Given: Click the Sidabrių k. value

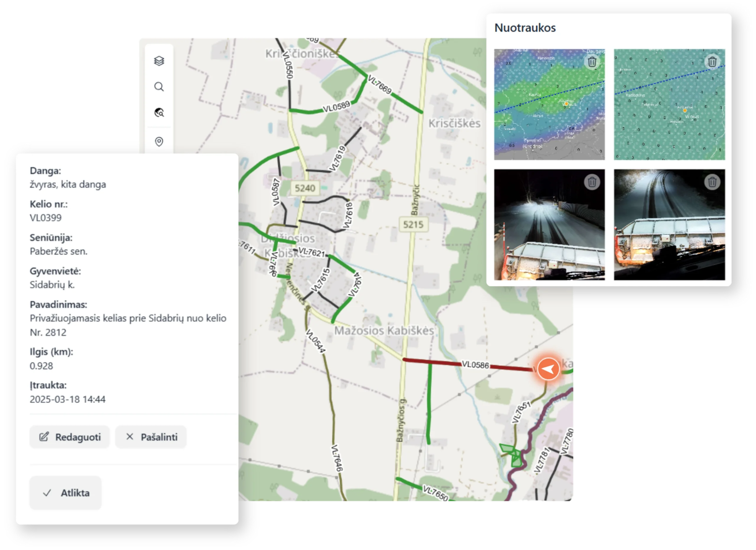Looking at the screenshot, I should click(x=52, y=284).
